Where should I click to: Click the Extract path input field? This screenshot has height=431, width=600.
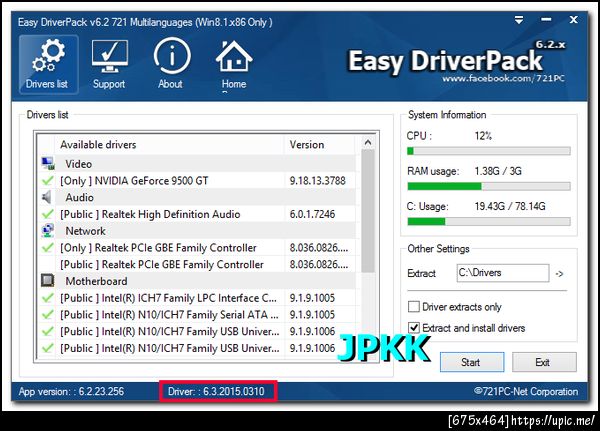point(503,273)
